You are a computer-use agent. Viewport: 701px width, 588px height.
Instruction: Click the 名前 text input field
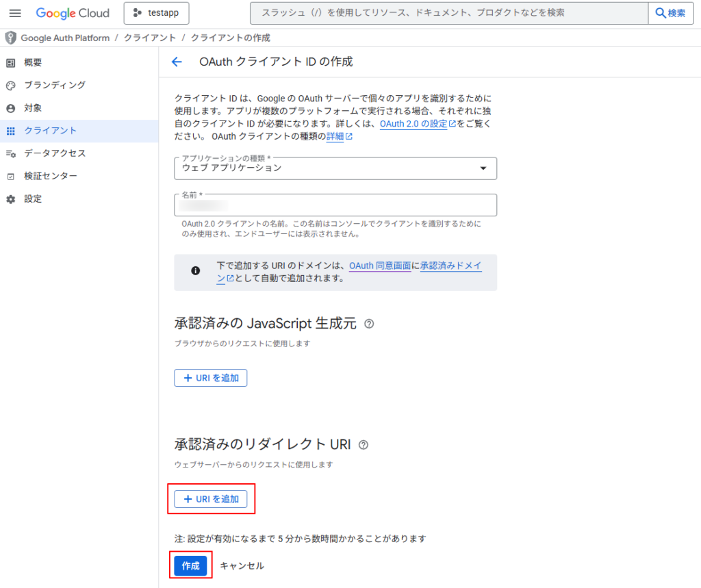[x=335, y=205]
